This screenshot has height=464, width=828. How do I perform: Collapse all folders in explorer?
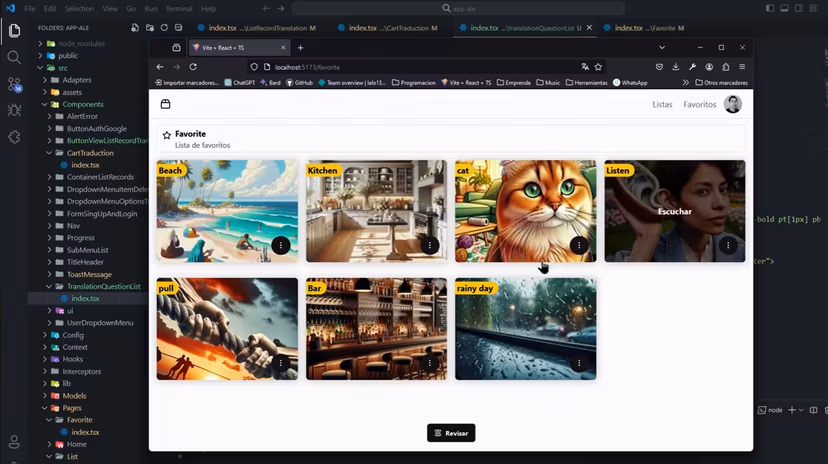coord(178,28)
